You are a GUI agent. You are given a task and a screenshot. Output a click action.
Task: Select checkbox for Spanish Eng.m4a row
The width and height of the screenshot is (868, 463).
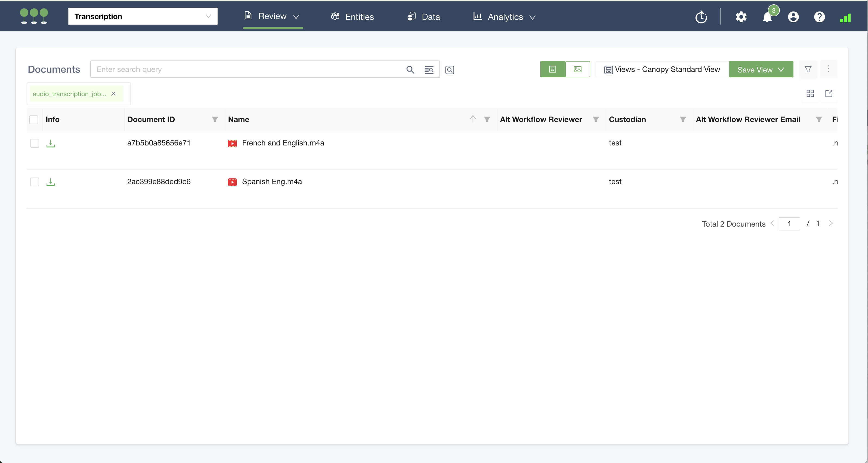[35, 182]
